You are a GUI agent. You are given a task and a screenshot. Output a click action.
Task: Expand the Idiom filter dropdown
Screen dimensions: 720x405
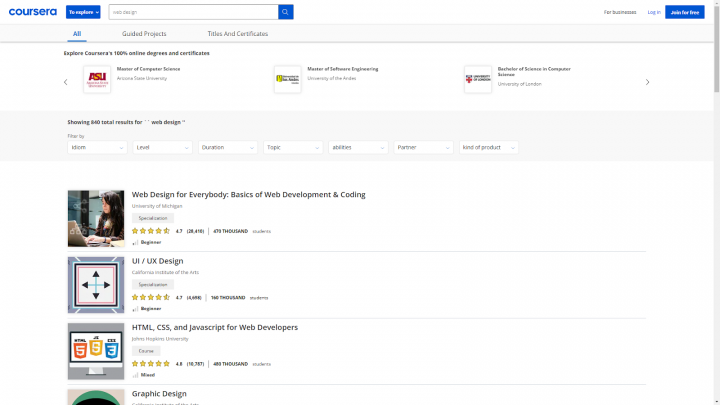(x=97, y=147)
